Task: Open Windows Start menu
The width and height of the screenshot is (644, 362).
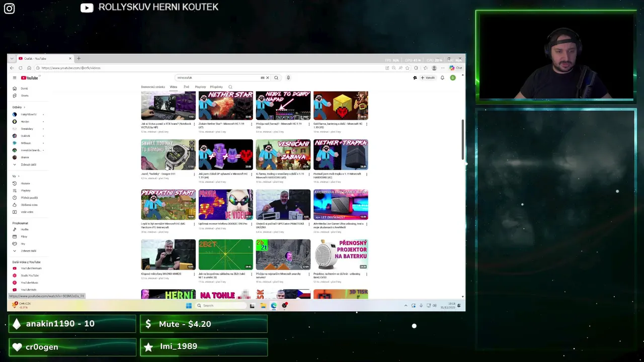Action: (189, 305)
